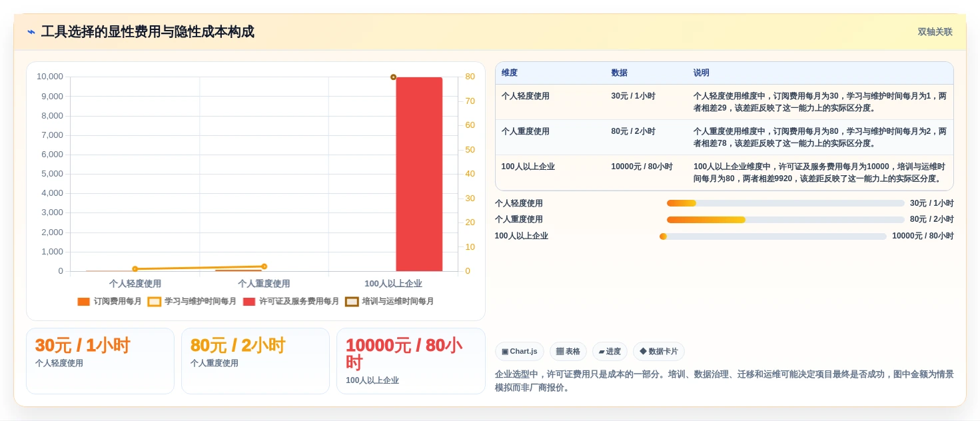The width and height of the screenshot is (980, 421).
Task: Click the 表格 tag
Action: coord(568,351)
